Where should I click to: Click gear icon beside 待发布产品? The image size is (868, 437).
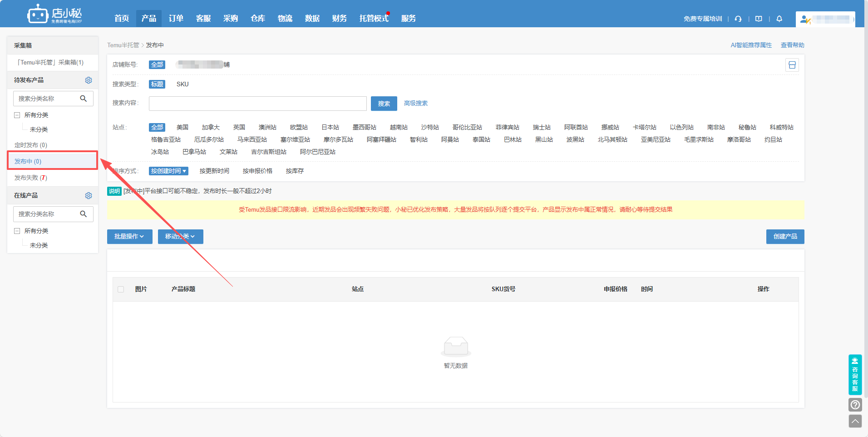(x=89, y=80)
